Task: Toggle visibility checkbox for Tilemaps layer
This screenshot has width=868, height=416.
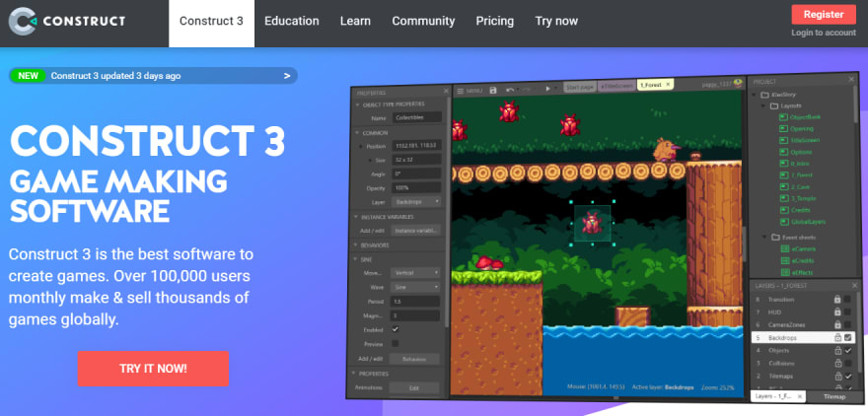Action: click(848, 377)
